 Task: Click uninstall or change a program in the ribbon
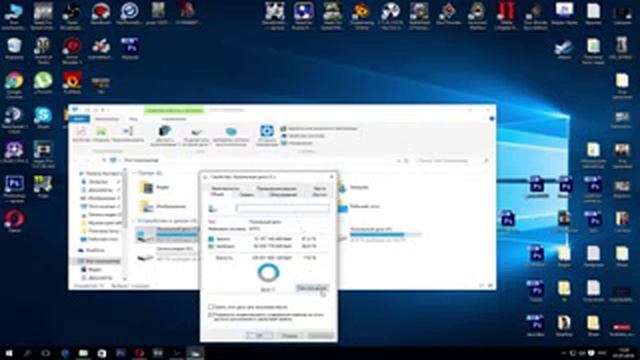click(318, 129)
